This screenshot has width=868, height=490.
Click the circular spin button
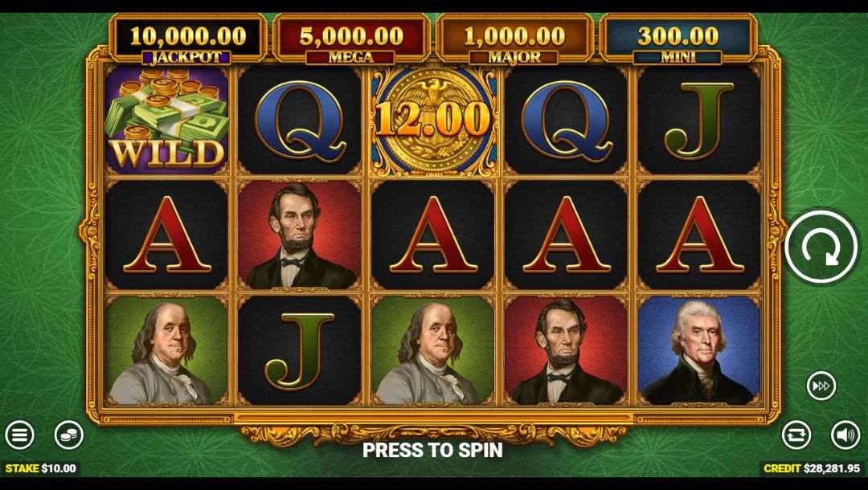(x=821, y=247)
